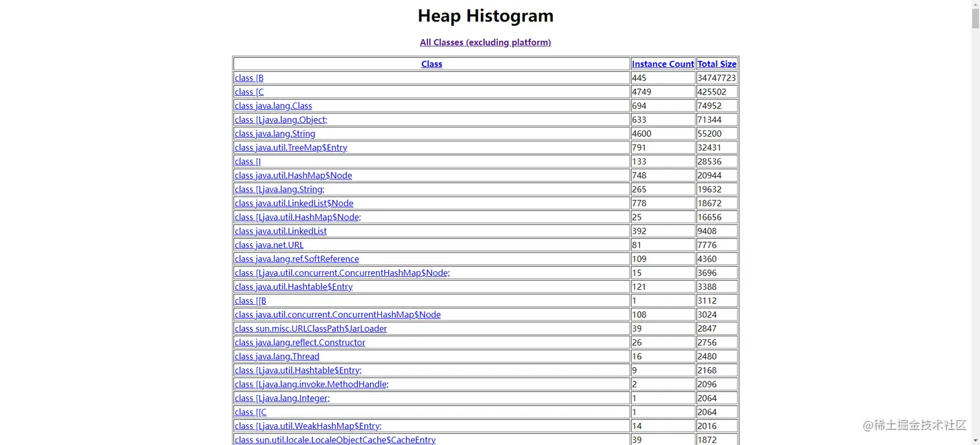Select total size value 74952
The image size is (980, 445).
pyautogui.click(x=709, y=106)
